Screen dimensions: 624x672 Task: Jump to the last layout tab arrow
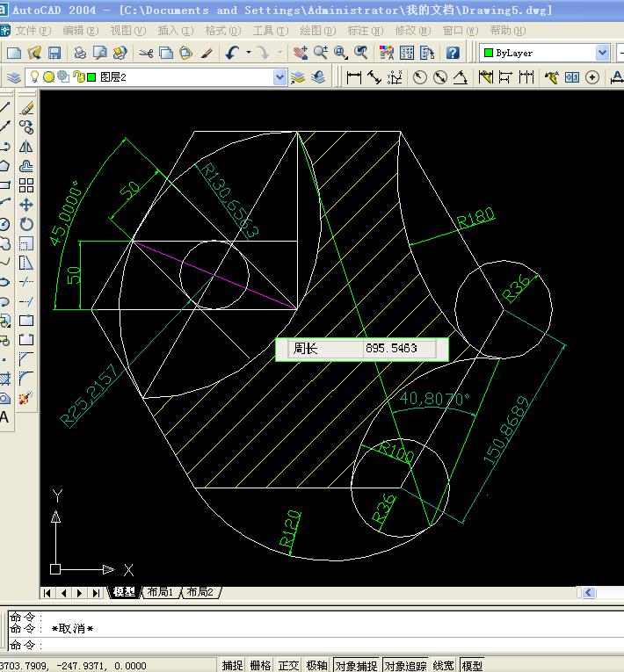coord(96,593)
